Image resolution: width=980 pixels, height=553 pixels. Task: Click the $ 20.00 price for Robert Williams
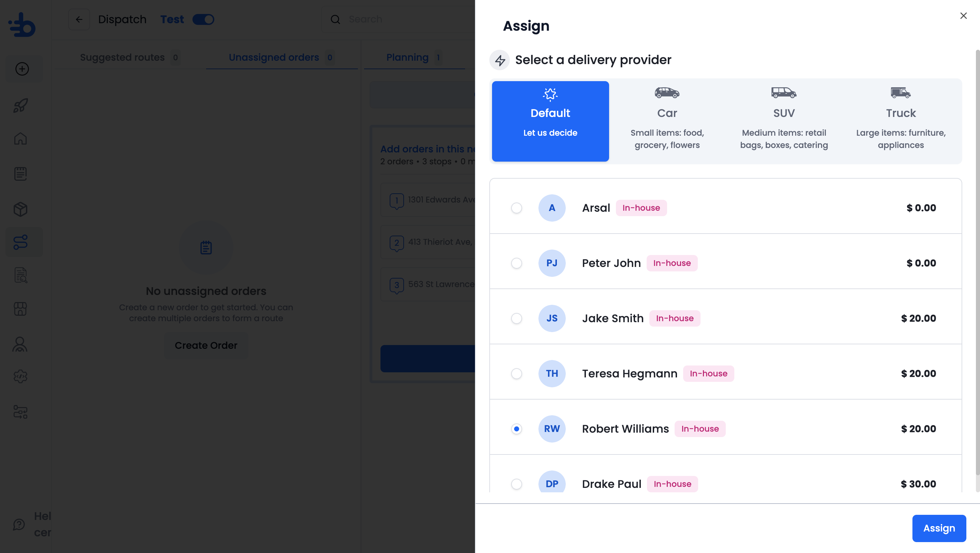[x=918, y=429]
